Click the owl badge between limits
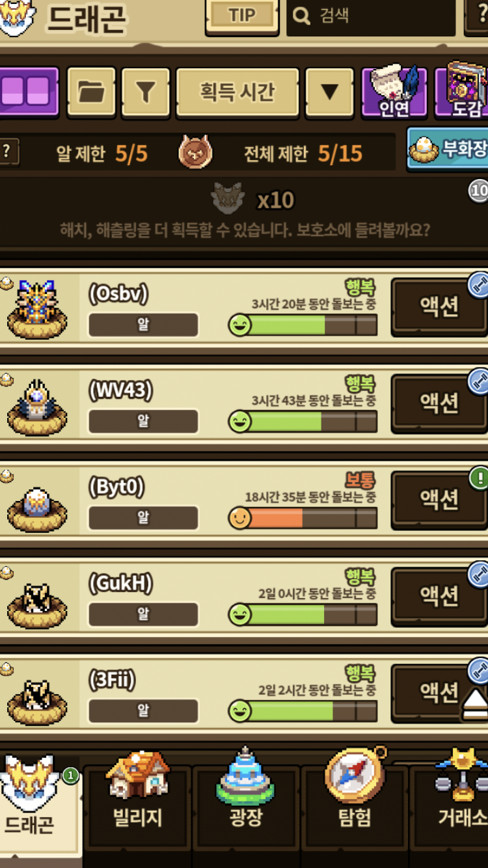 (x=195, y=153)
